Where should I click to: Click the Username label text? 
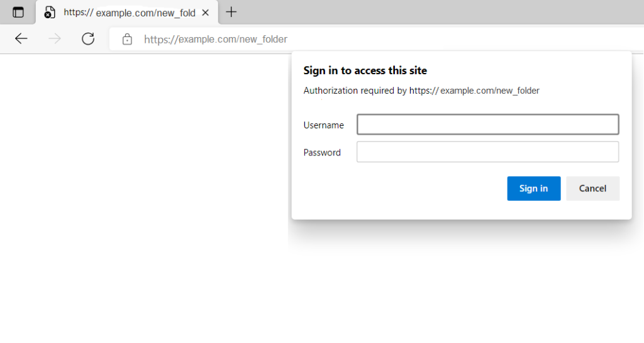pyautogui.click(x=324, y=125)
